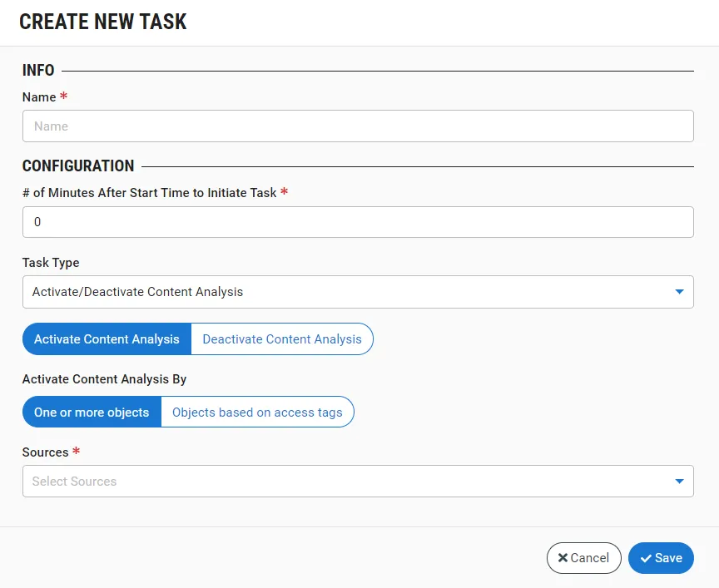The width and height of the screenshot is (719, 588).
Task: Choose One or more objects option
Action: click(92, 412)
